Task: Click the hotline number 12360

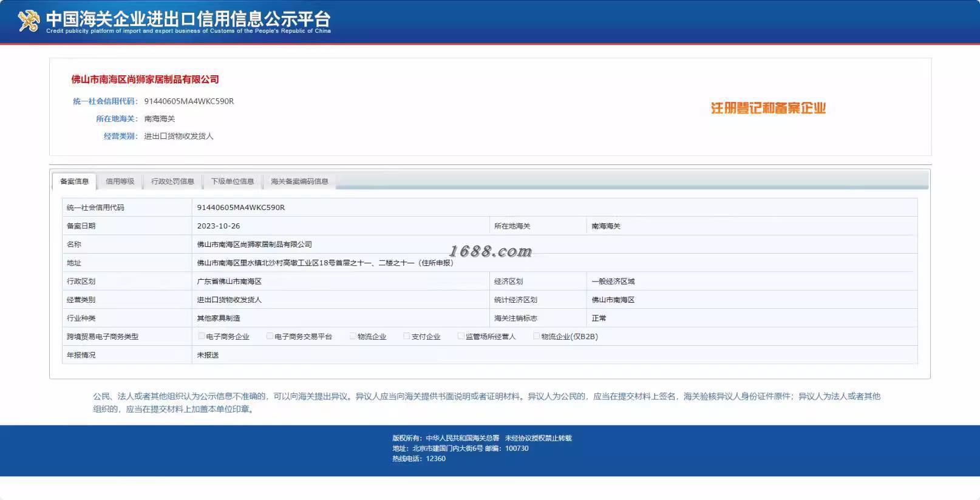Action: pos(435,459)
